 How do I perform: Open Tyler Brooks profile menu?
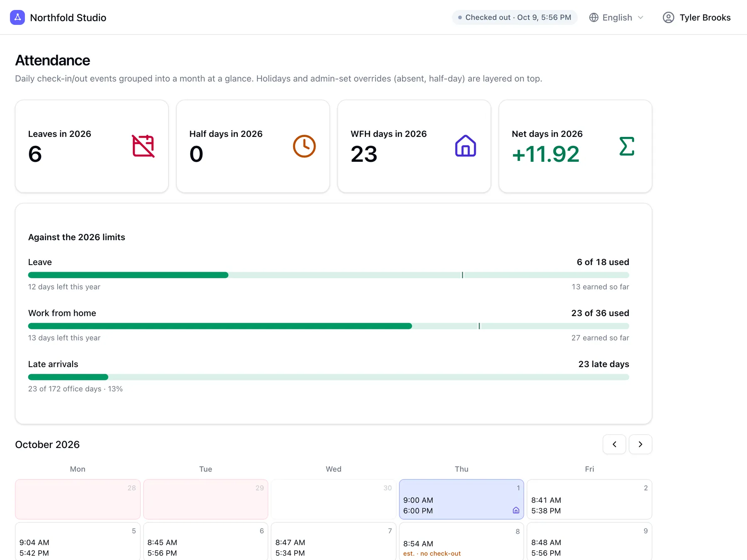pos(697,17)
